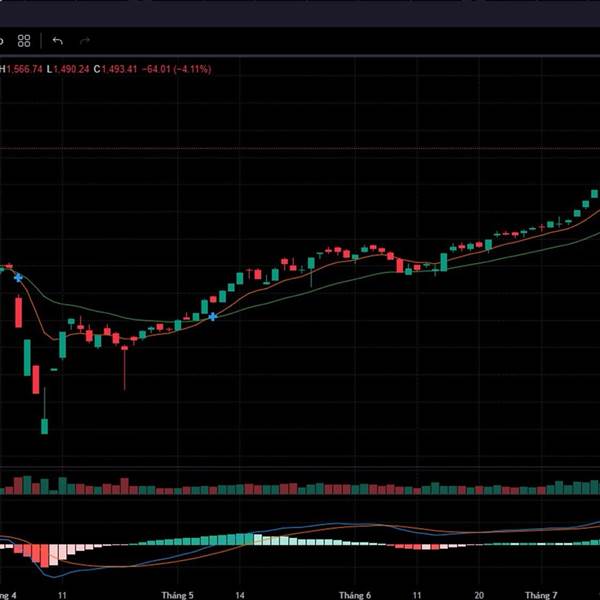The width and height of the screenshot is (600, 600).
Task: Select the close value C1,493.41
Action: pyautogui.click(x=115, y=69)
